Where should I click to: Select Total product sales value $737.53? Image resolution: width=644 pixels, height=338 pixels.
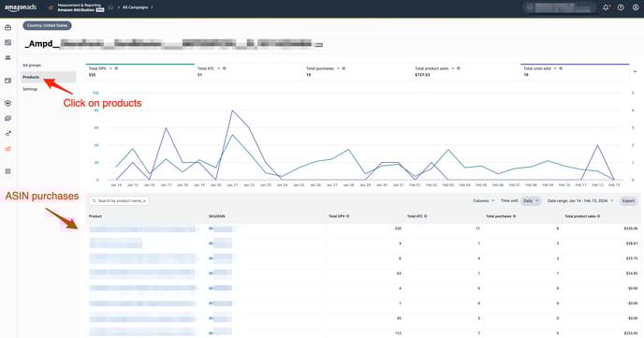(422, 75)
